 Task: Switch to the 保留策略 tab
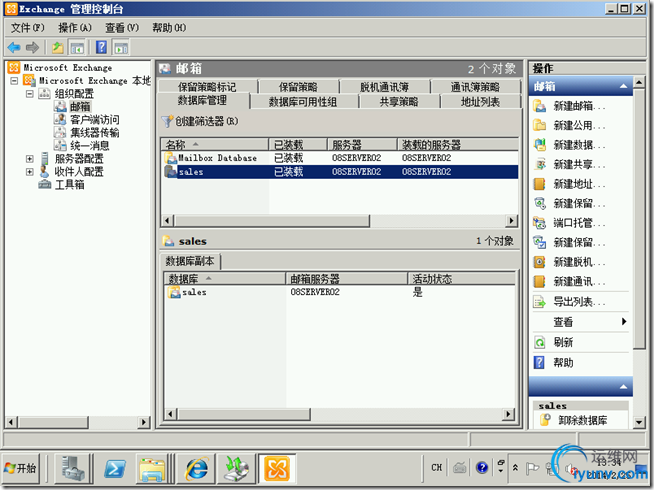(x=298, y=87)
